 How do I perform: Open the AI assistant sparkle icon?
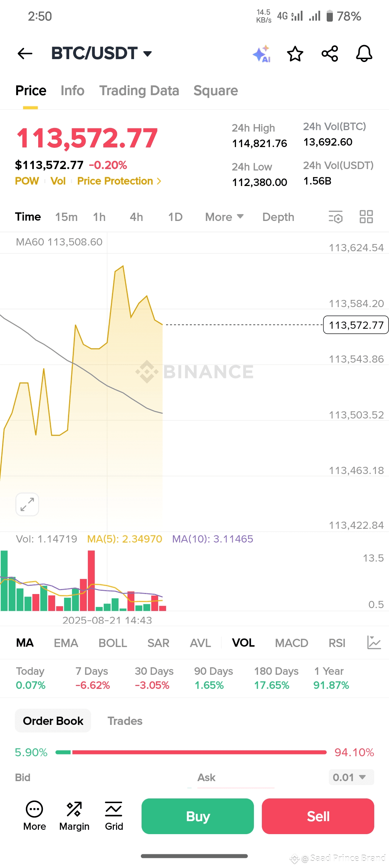(x=261, y=54)
